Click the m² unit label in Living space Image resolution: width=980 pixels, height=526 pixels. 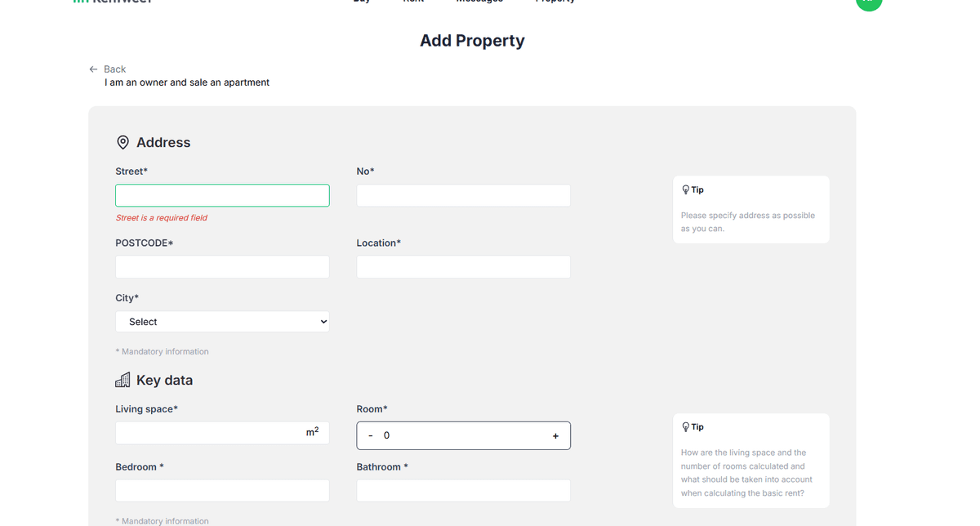[313, 430]
